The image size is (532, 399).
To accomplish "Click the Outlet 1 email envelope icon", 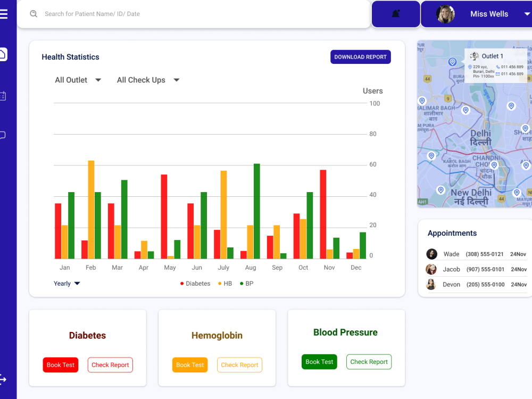I will (498, 73).
